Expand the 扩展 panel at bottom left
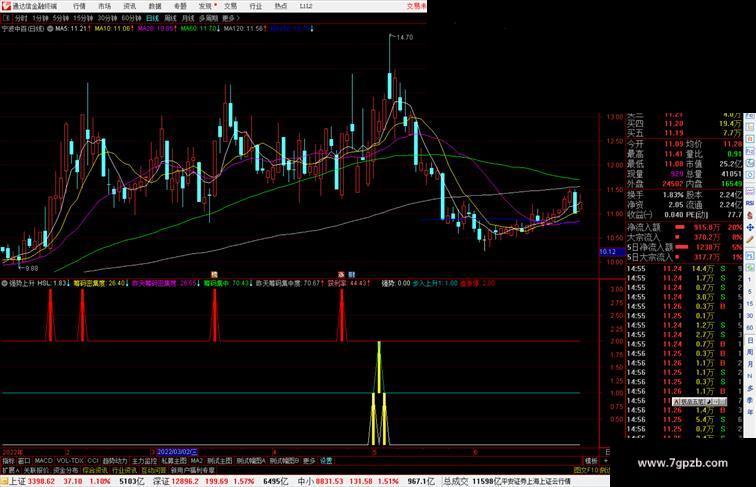756x487 pixels. click(10, 470)
